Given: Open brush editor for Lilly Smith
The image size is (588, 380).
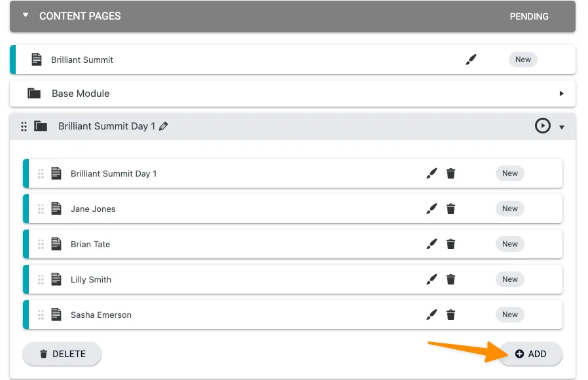Looking at the screenshot, I should click(x=432, y=279).
